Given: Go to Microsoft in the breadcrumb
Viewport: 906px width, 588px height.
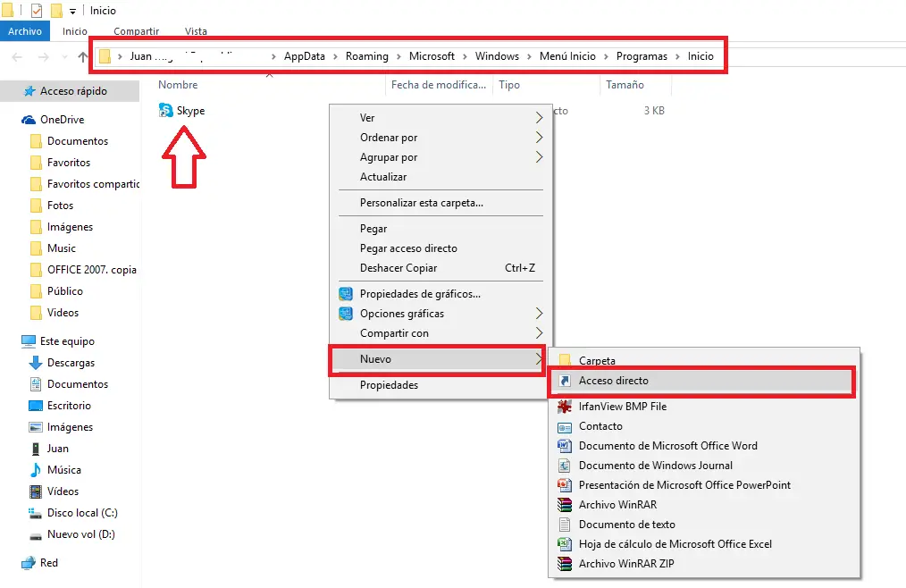Looking at the screenshot, I should coord(432,56).
